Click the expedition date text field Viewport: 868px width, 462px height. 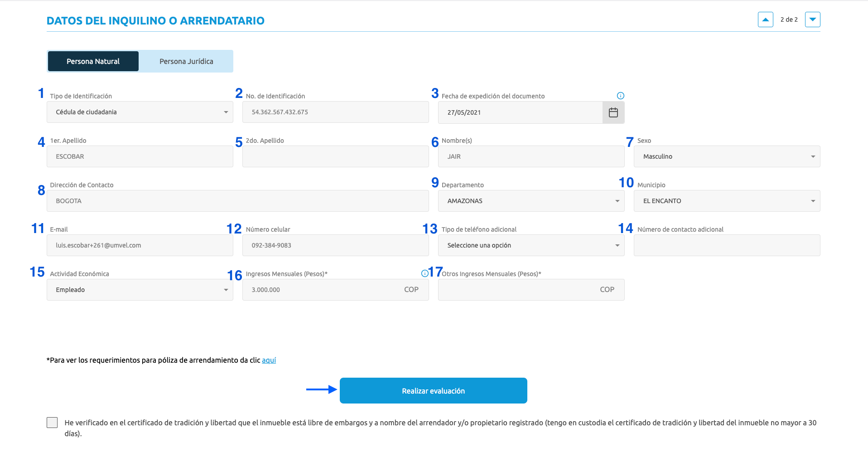(521, 112)
